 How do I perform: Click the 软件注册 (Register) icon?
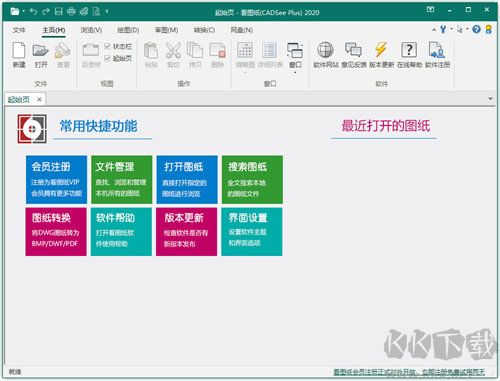coord(437,50)
